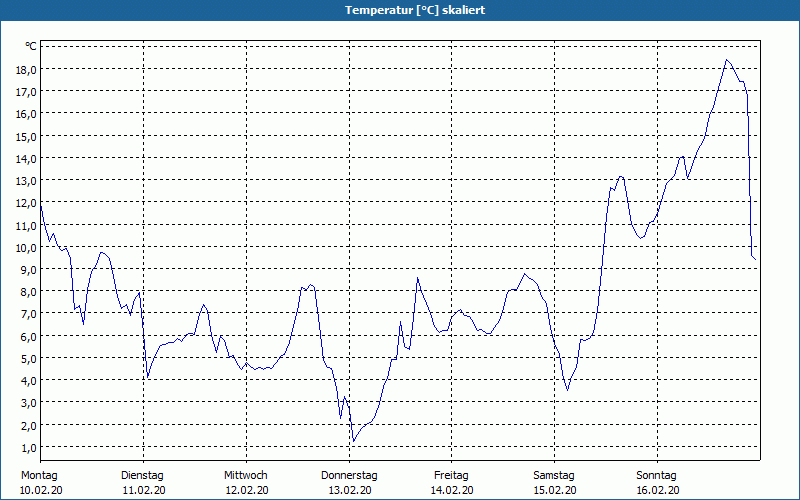Image resolution: width=800 pixels, height=500 pixels.
Task: Click the lowest point of the temperature curve
Action: tap(352, 440)
